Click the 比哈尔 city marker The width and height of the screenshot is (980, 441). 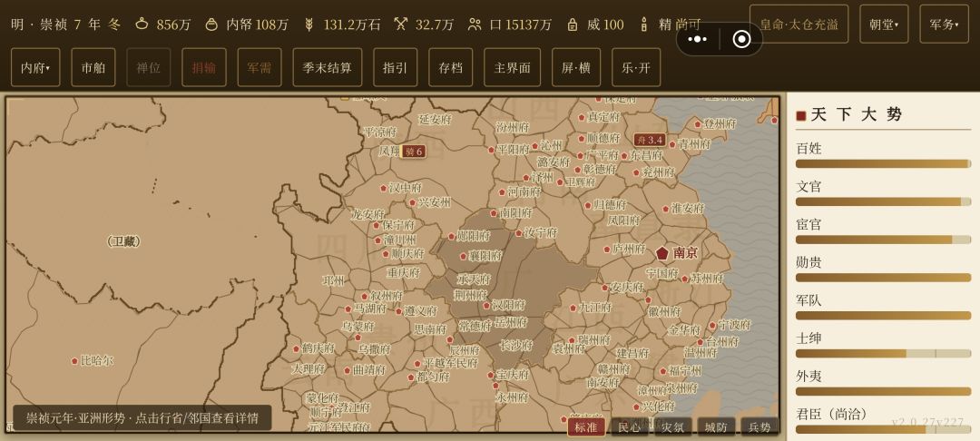(74, 361)
